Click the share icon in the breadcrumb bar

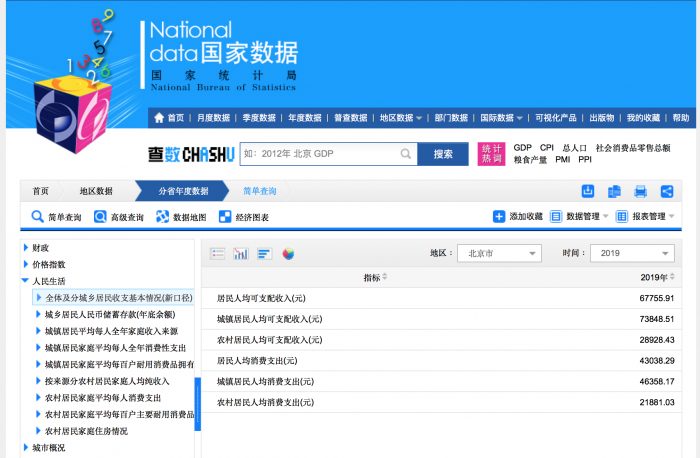click(x=667, y=191)
